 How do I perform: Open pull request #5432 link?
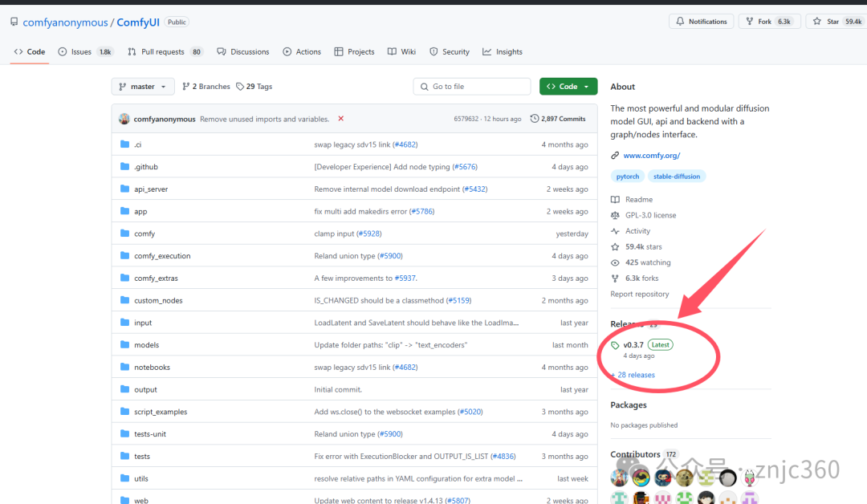coord(475,189)
